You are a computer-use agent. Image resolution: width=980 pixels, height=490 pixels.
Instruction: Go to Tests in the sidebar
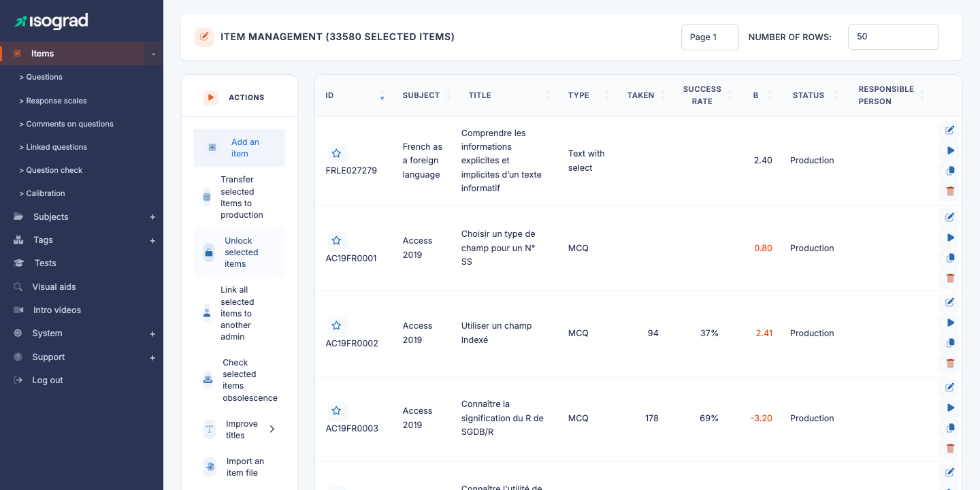click(46, 263)
